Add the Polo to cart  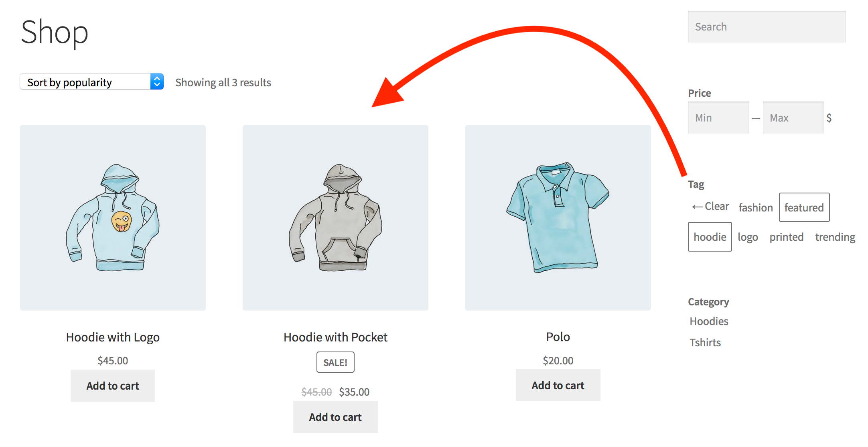click(x=558, y=385)
